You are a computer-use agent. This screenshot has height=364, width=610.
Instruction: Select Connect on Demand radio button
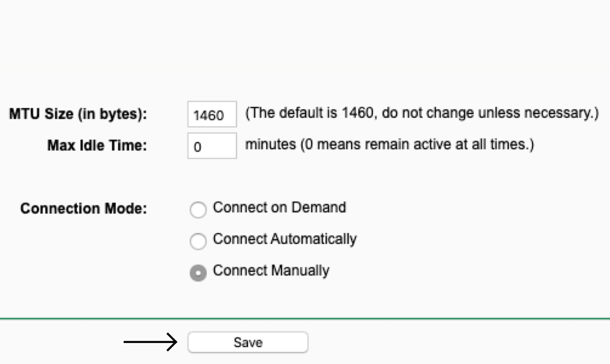[198, 210]
